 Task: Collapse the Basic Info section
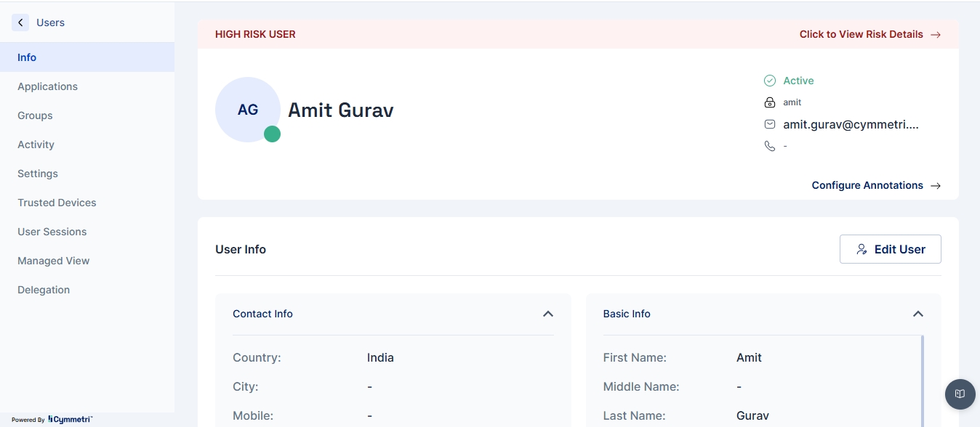pyautogui.click(x=918, y=314)
